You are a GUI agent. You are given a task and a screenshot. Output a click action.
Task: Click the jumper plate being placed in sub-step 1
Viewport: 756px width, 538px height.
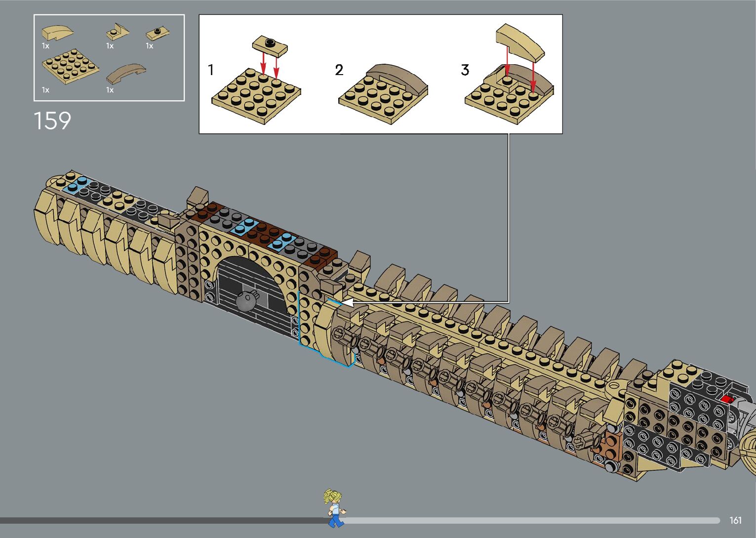(270, 46)
